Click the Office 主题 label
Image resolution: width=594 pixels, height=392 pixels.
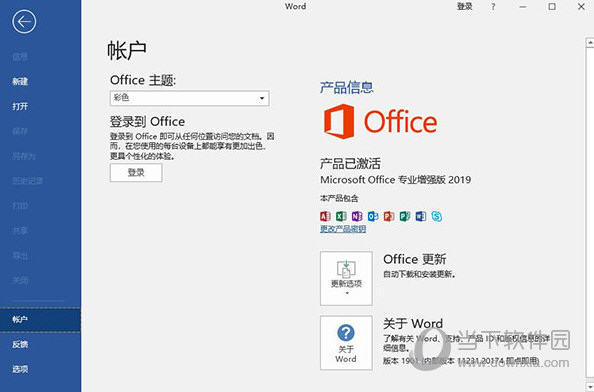pos(143,80)
